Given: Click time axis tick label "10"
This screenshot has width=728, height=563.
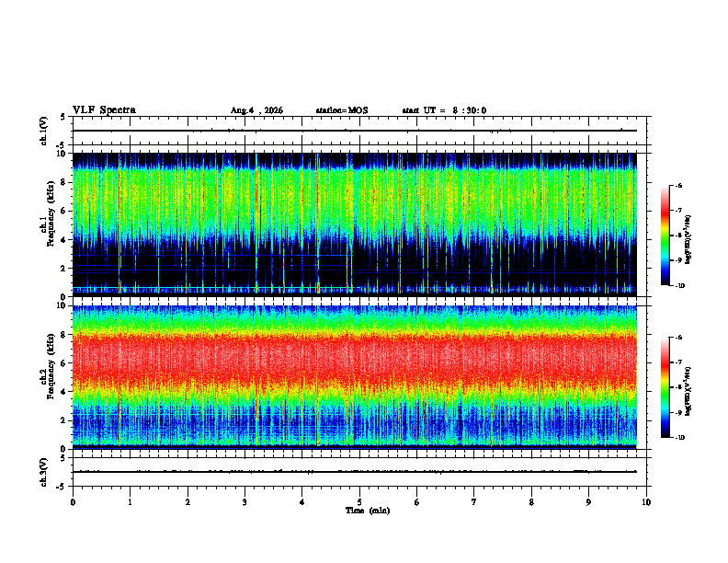Looking at the screenshot, I should coord(646,502).
